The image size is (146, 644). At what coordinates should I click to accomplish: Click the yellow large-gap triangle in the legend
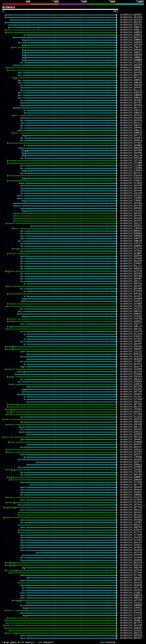click(x=19, y=642)
